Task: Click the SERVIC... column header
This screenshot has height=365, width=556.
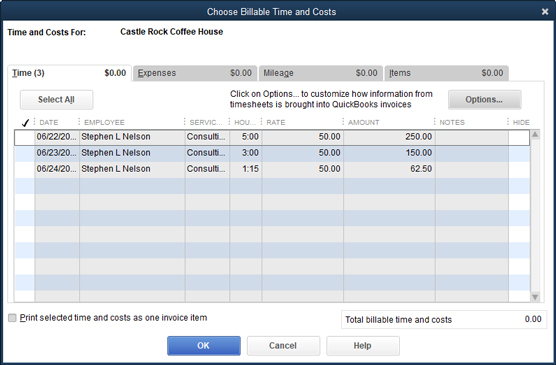Action: tap(206, 123)
